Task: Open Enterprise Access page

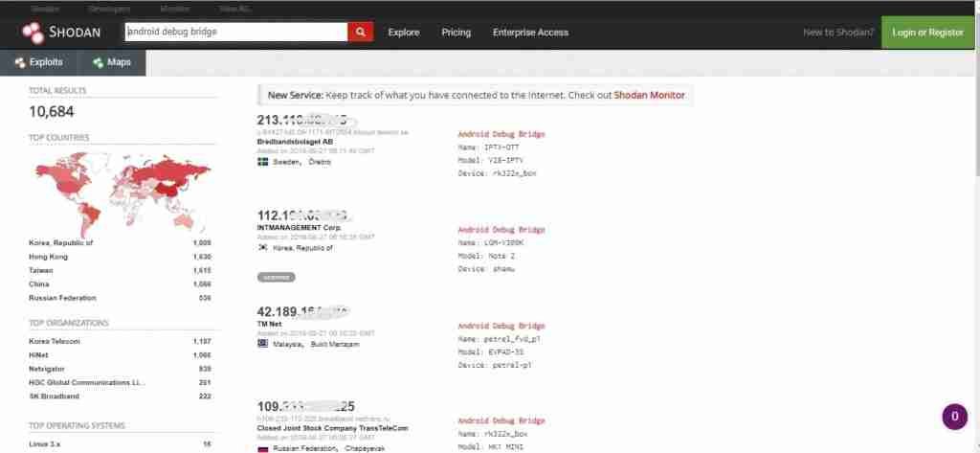Action: 530,33
